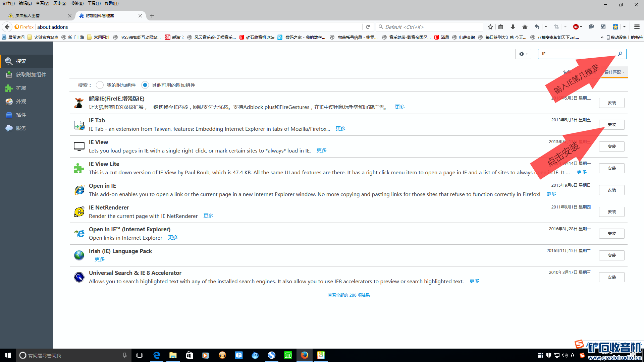
Task: Open the chat bubble toolbar icon
Action: click(x=591, y=27)
